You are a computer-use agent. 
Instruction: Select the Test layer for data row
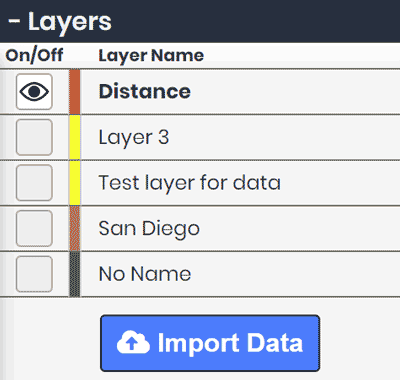[x=200, y=183]
